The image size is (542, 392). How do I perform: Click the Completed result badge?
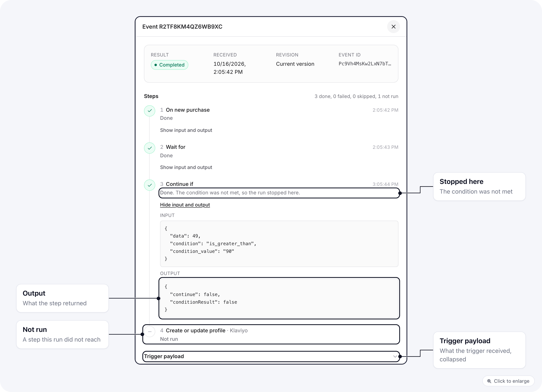169,65
